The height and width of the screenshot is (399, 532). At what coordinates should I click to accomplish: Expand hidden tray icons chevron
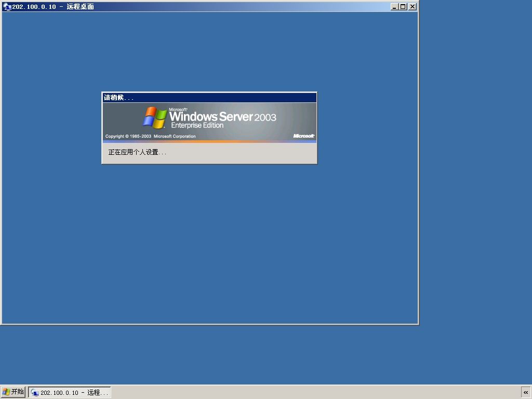(526, 392)
